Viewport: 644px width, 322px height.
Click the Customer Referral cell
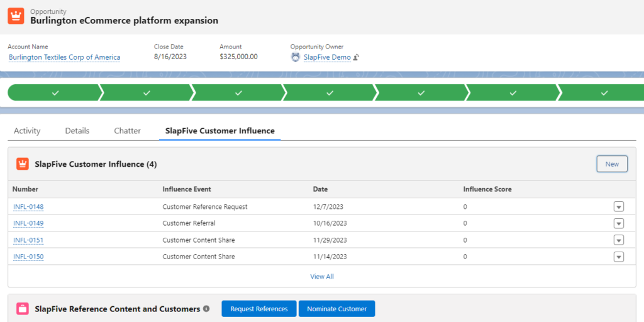(x=189, y=223)
